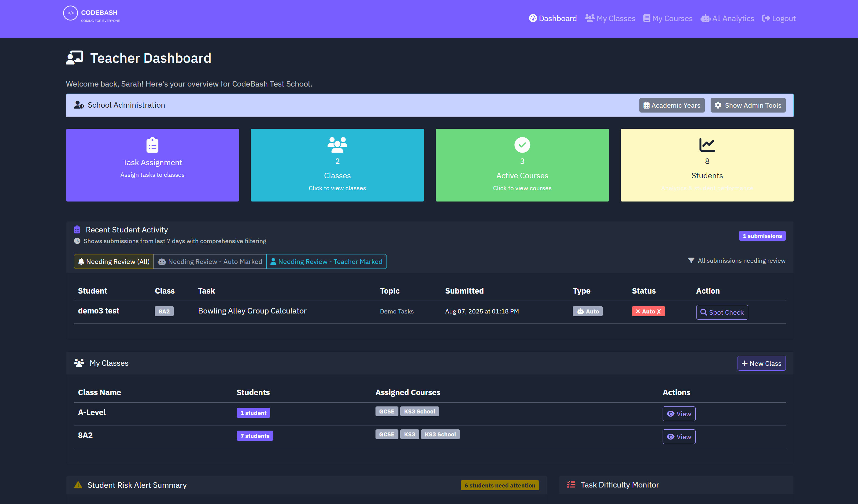The height and width of the screenshot is (504, 858).
Task: Open the Students analytics card
Action: [707, 165]
